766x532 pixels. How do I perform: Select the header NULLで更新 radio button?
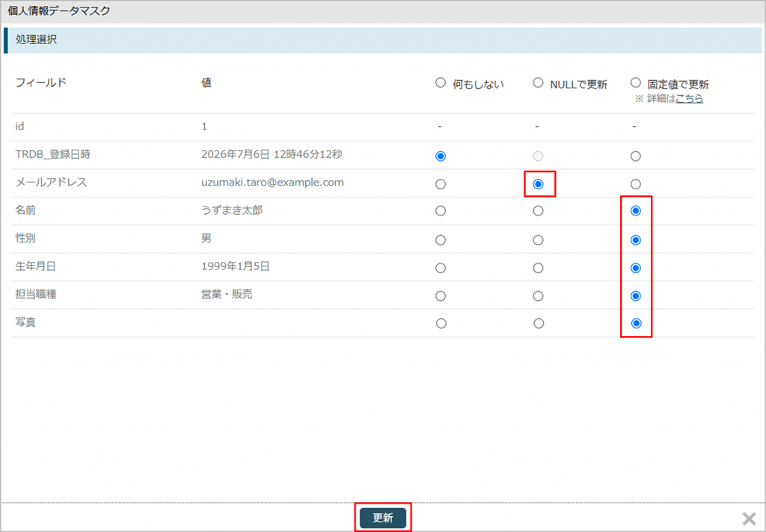pyautogui.click(x=538, y=82)
